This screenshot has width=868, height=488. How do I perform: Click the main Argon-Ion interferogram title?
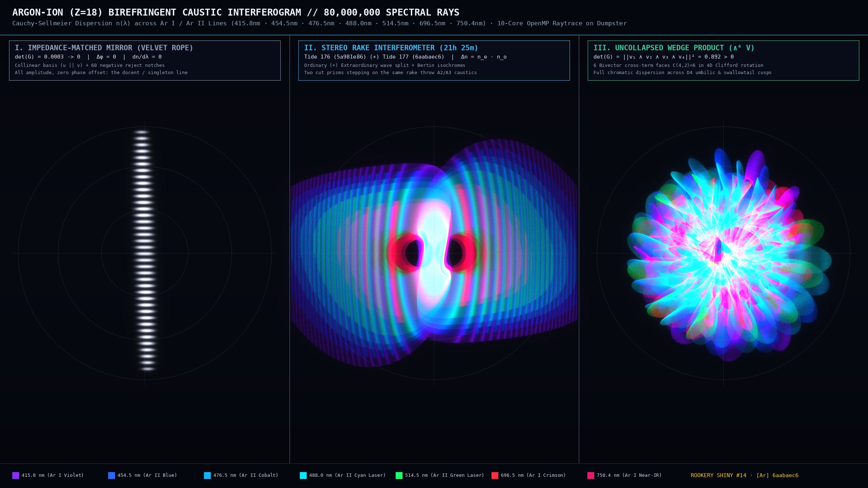coord(236,12)
